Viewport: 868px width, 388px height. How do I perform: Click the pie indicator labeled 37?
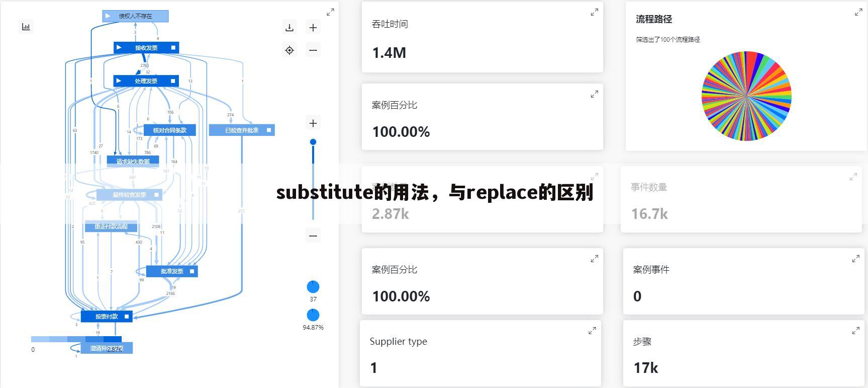[313, 287]
